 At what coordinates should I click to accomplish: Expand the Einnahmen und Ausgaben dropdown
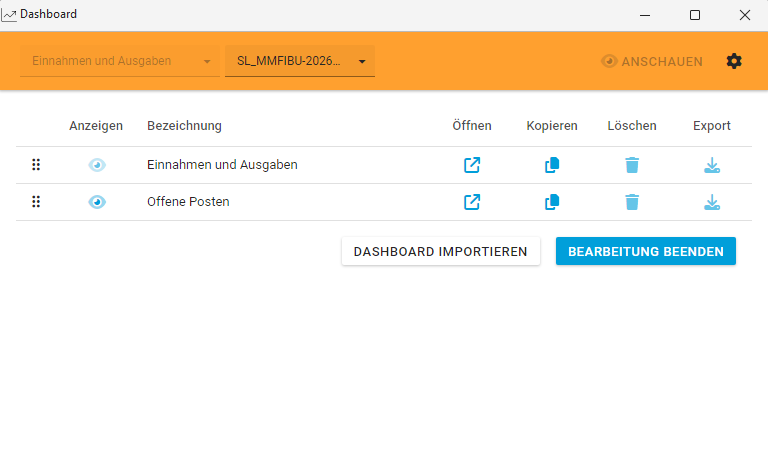click(x=120, y=61)
